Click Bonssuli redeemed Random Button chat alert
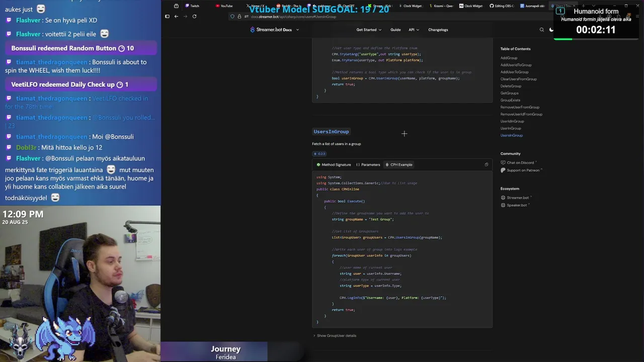644x362 pixels. click(82, 48)
